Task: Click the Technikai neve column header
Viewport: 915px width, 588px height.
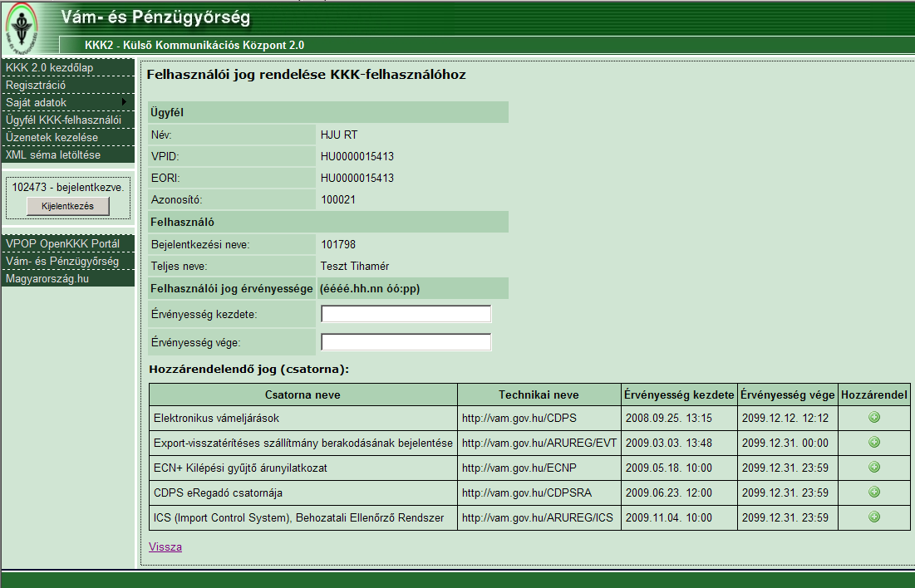Action: (539, 395)
